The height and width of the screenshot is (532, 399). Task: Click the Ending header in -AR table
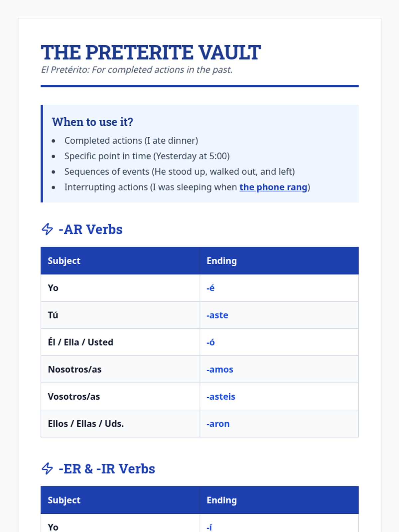[222, 261]
